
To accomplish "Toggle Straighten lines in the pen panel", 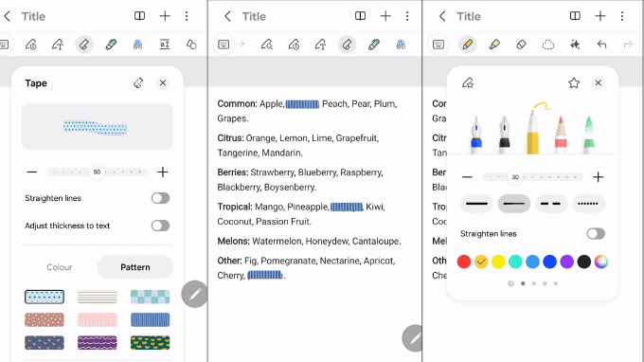I will tap(596, 234).
